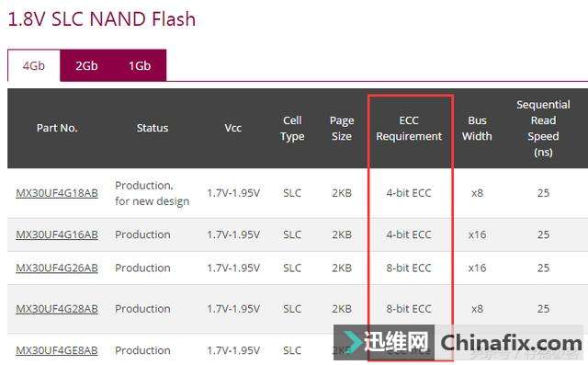Click the 1.8V SLC NAND Flash heading

(102, 19)
